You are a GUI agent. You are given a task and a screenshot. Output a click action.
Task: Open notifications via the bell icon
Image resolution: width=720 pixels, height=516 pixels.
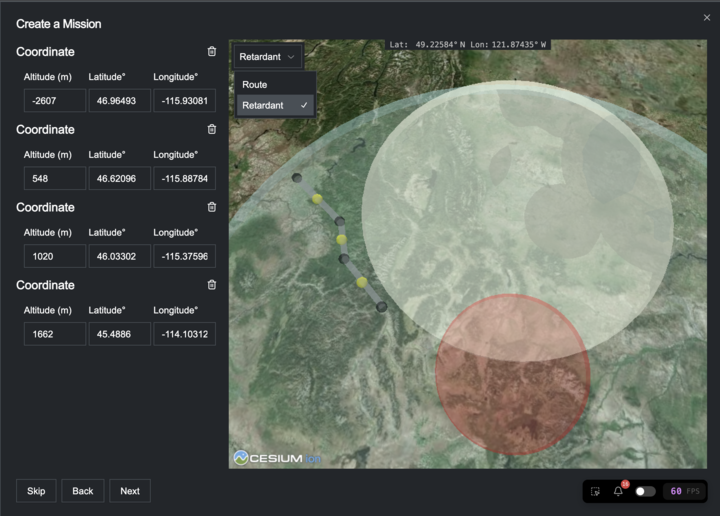pyautogui.click(x=618, y=491)
